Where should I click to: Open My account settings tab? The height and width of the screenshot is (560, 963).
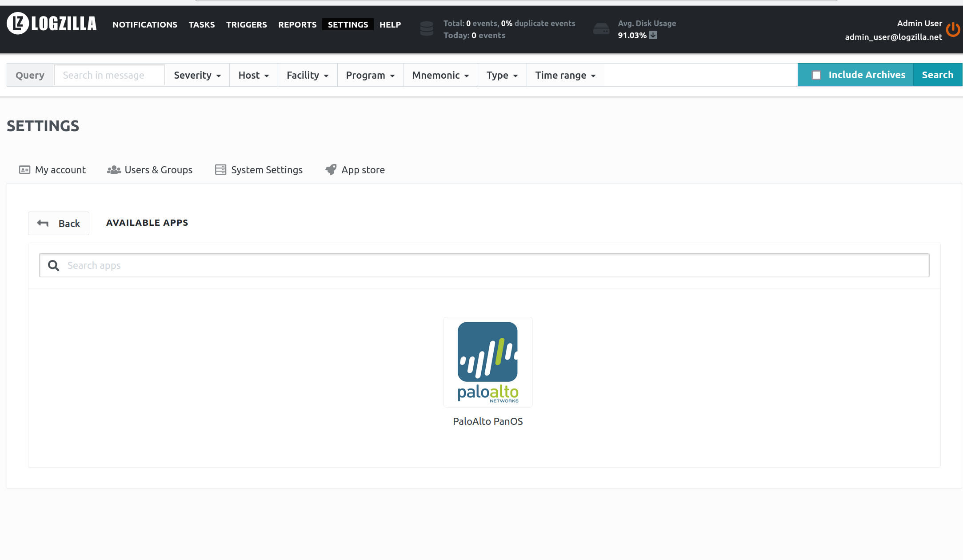tap(52, 170)
